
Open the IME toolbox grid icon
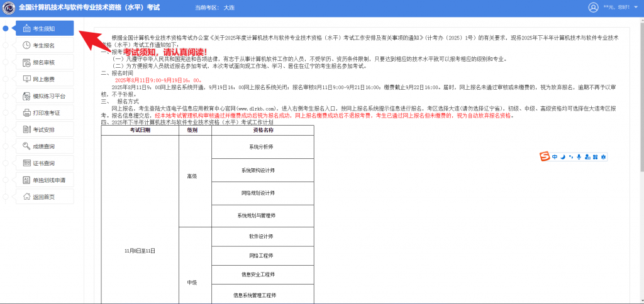(595, 157)
